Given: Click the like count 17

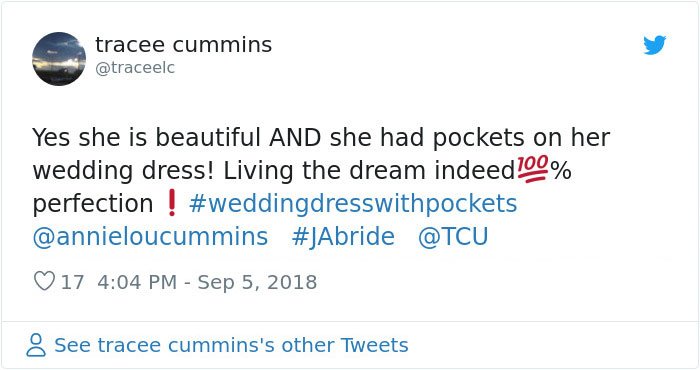Looking at the screenshot, I should click(x=72, y=282).
